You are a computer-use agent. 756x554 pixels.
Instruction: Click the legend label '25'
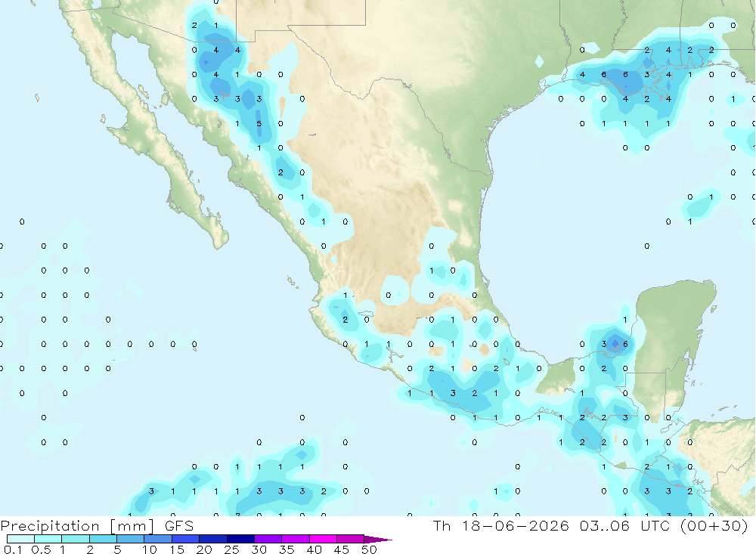tap(231, 549)
